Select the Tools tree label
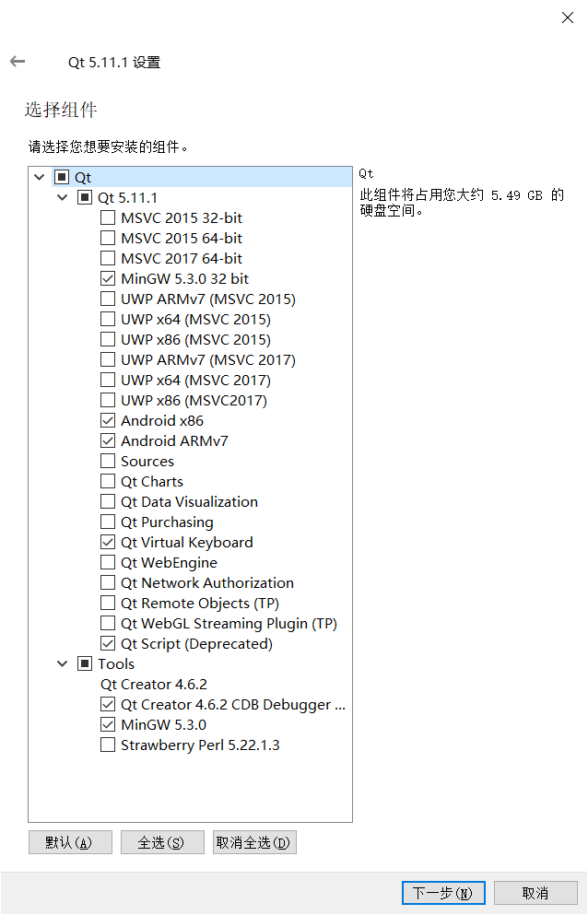Viewport: 588px width, 915px height. pos(115,664)
